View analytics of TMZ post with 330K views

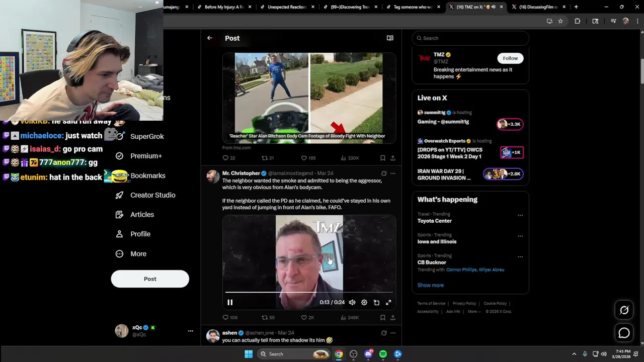[x=350, y=158]
